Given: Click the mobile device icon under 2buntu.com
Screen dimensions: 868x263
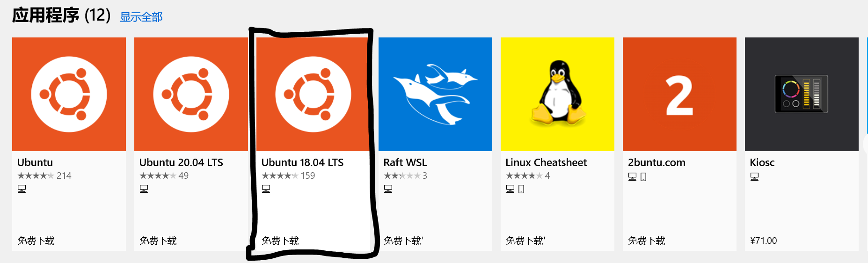Looking at the screenshot, I should tap(643, 177).
